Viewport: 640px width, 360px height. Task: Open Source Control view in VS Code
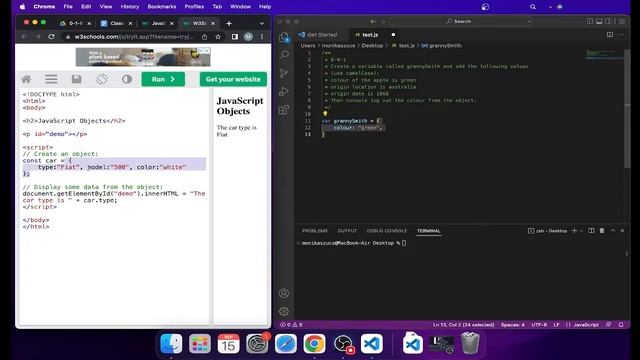[284, 73]
